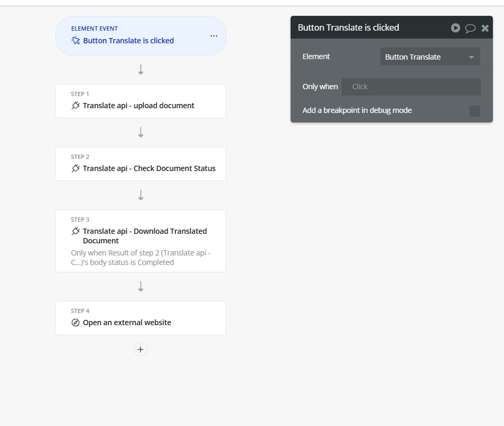Open the three-dot menu on event card
The width and height of the screenshot is (504, 426).
point(214,36)
